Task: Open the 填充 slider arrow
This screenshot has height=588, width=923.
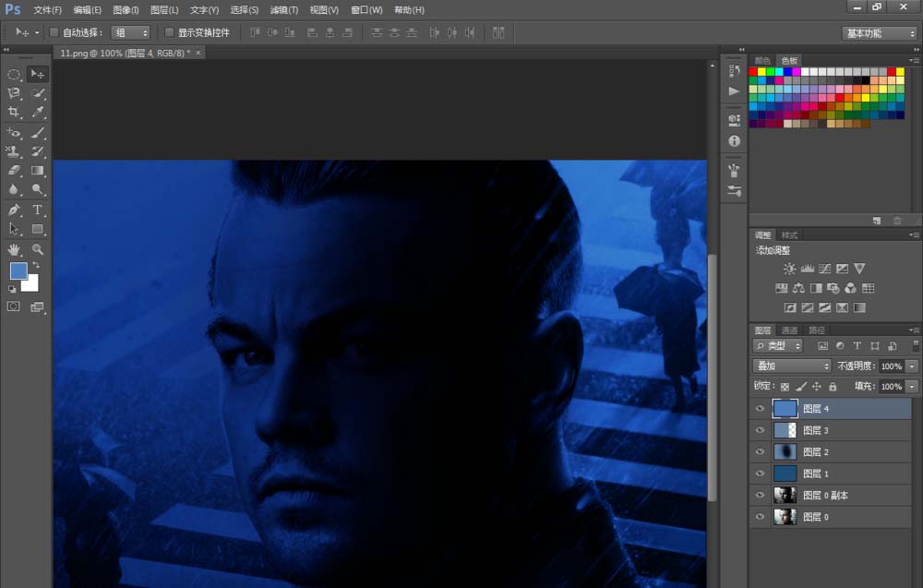Action: pos(912,387)
